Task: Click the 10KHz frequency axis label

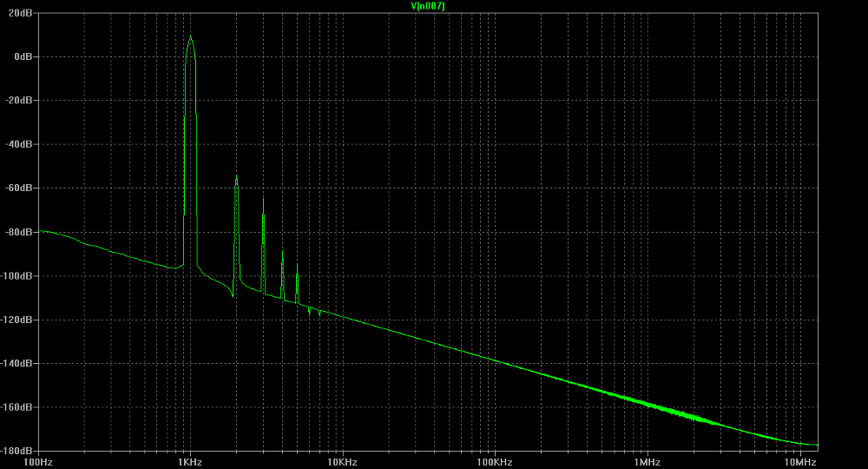Action: 341,461
